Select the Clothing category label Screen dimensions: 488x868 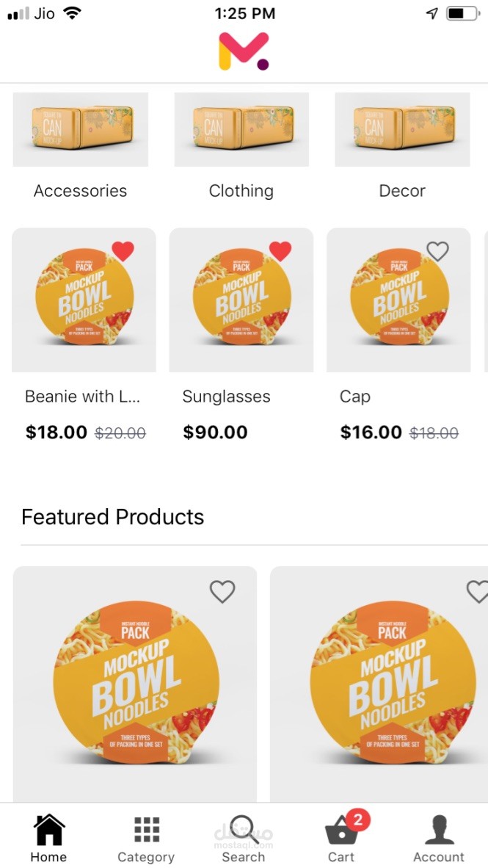click(x=241, y=191)
